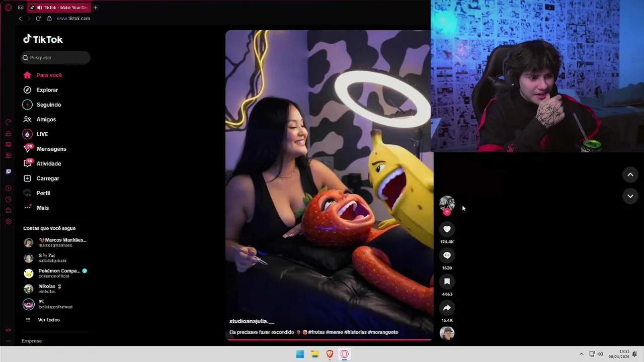Open the site lock info icon
Viewport: 644px width, 362px height.
(49, 19)
